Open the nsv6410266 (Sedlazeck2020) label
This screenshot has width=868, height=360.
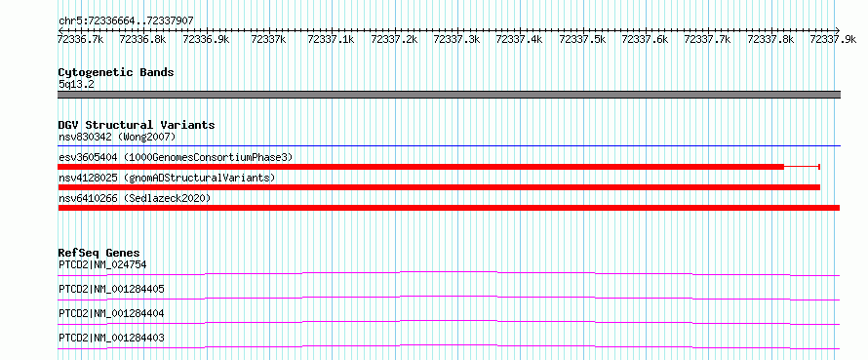tap(135, 198)
